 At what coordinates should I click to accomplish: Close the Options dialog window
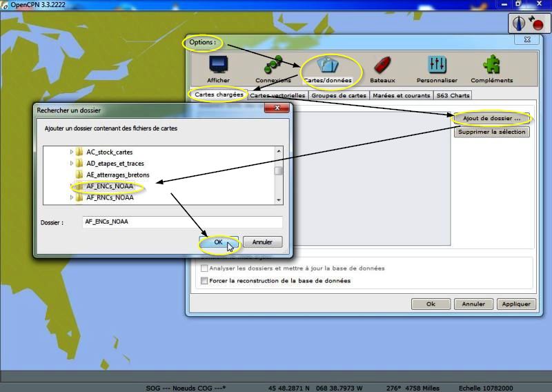pyautogui.click(x=527, y=39)
